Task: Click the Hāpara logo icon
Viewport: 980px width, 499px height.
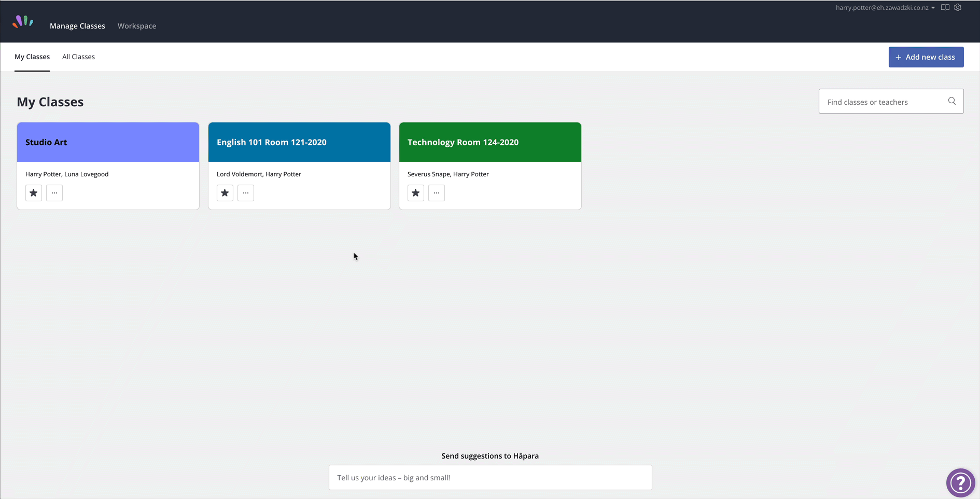Action: [x=23, y=22]
